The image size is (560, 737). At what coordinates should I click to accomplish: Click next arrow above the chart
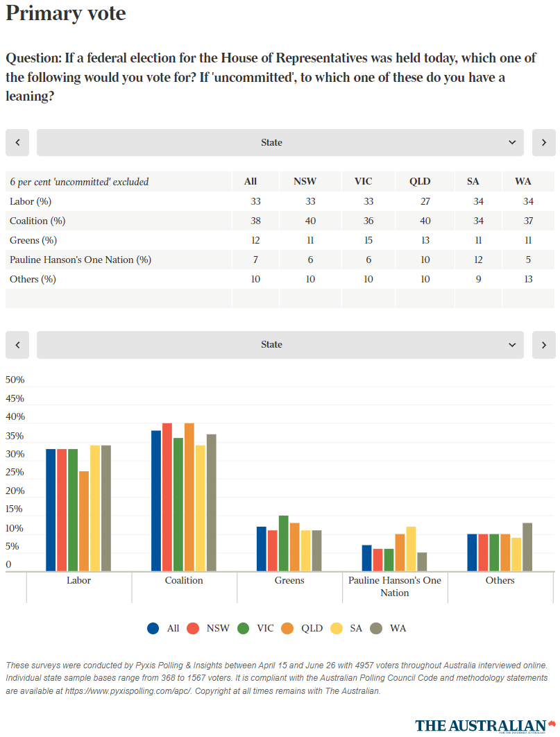(543, 345)
